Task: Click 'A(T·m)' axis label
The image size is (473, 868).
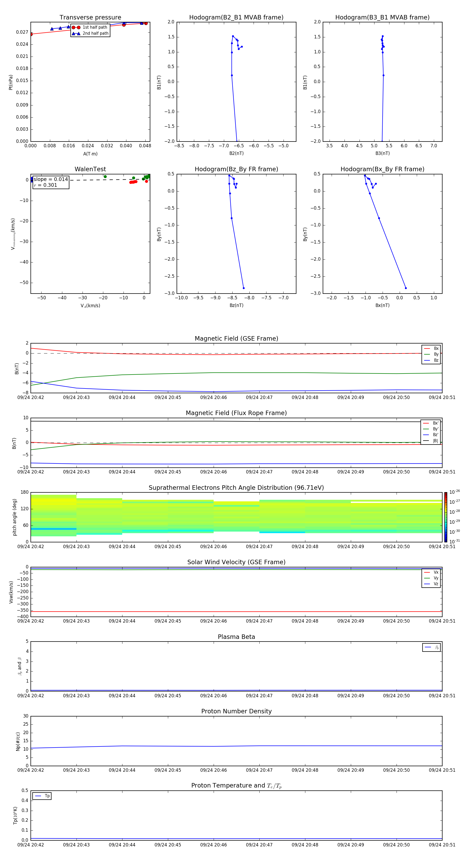Action: [90, 154]
